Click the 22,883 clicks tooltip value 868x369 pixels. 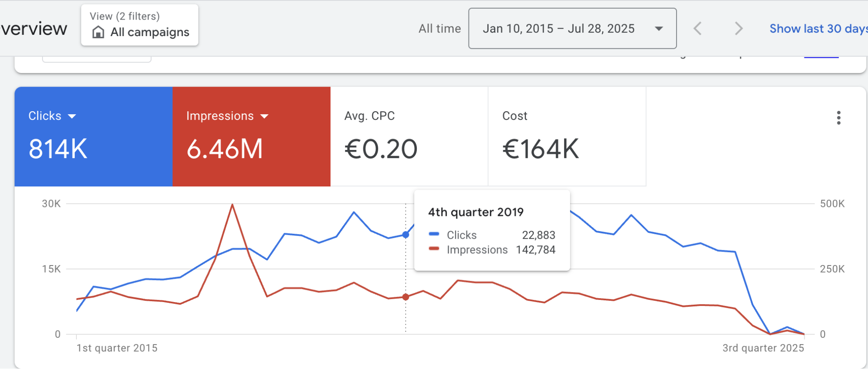click(538, 235)
